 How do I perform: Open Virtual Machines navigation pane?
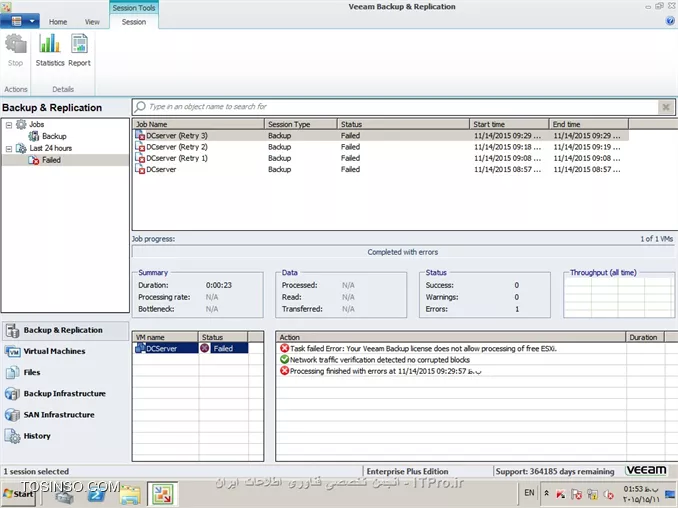[x=65, y=351]
